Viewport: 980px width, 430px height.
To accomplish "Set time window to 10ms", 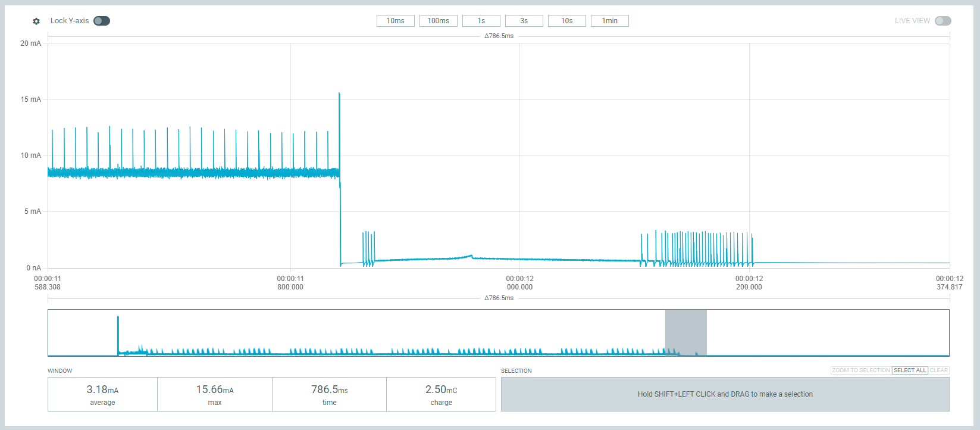I will tap(396, 21).
